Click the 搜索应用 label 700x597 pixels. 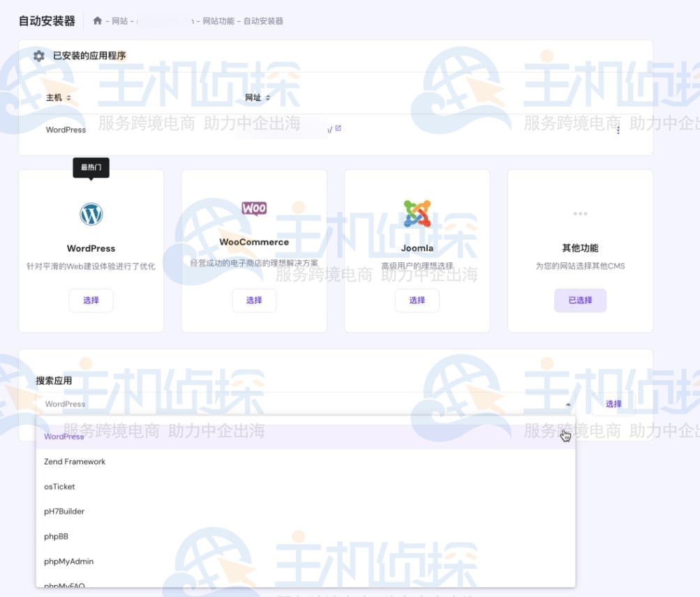[x=54, y=381]
